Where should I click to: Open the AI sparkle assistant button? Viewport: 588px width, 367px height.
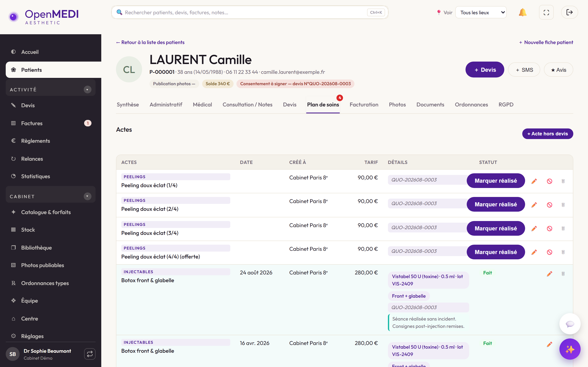tap(570, 349)
